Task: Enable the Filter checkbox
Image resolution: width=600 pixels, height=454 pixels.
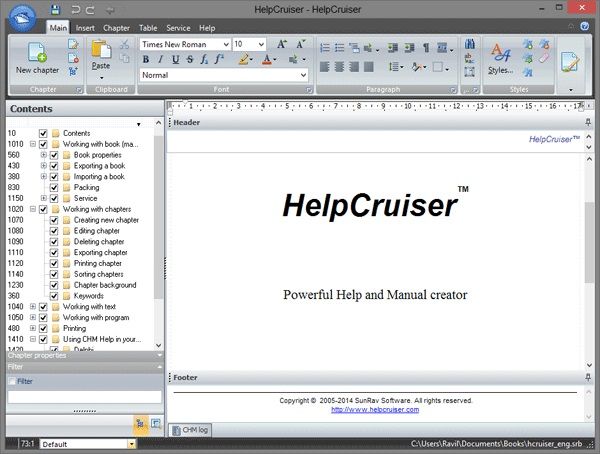Action: [x=12, y=381]
